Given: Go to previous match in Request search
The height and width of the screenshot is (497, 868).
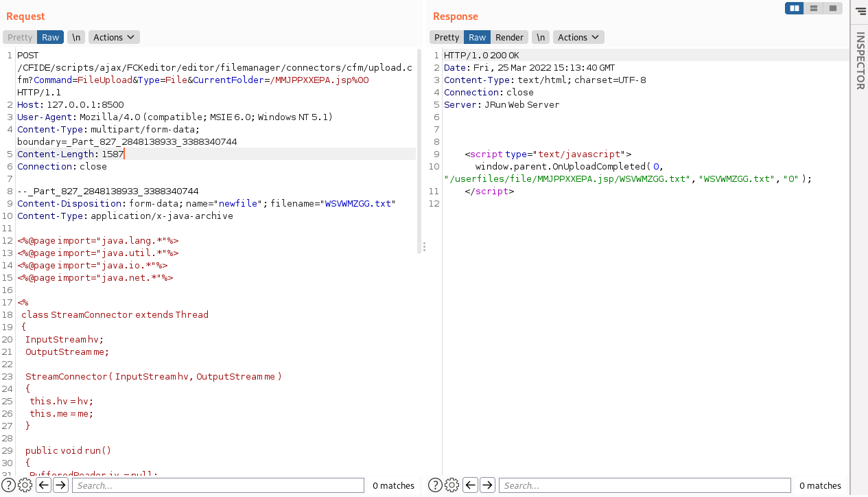Looking at the screenshot, I should pos(43,485).
